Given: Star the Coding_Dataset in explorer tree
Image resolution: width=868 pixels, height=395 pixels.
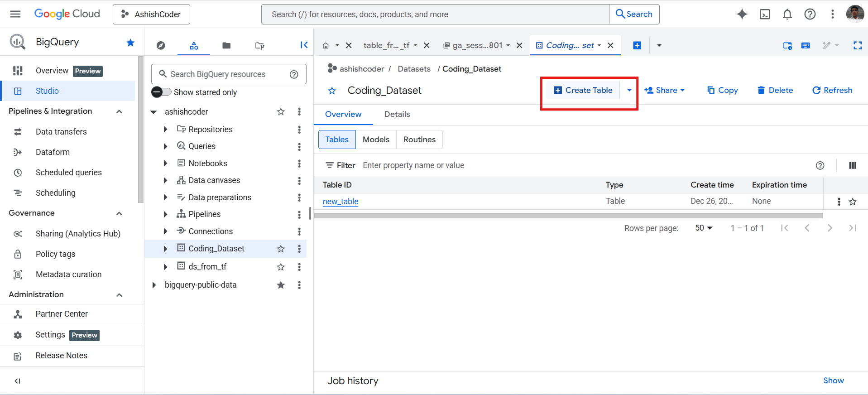Looking at the screenshot, I should (281, 249).
